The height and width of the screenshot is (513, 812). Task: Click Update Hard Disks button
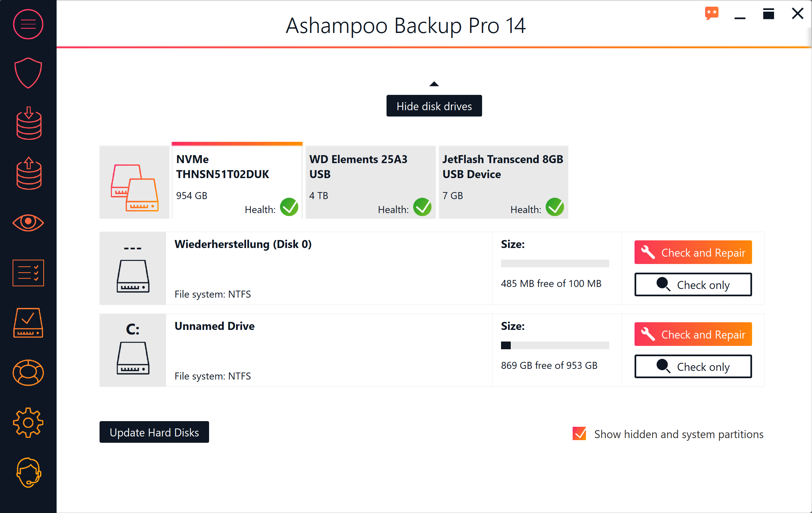(x=155, y=432)
